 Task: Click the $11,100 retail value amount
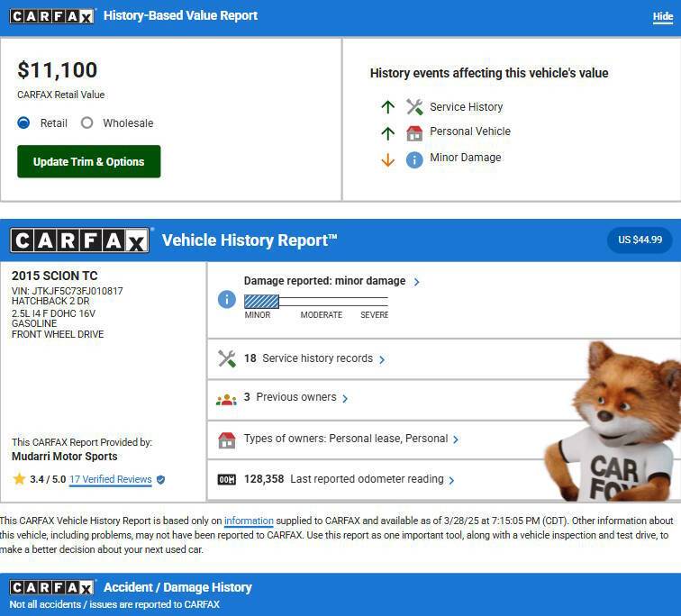58,70
